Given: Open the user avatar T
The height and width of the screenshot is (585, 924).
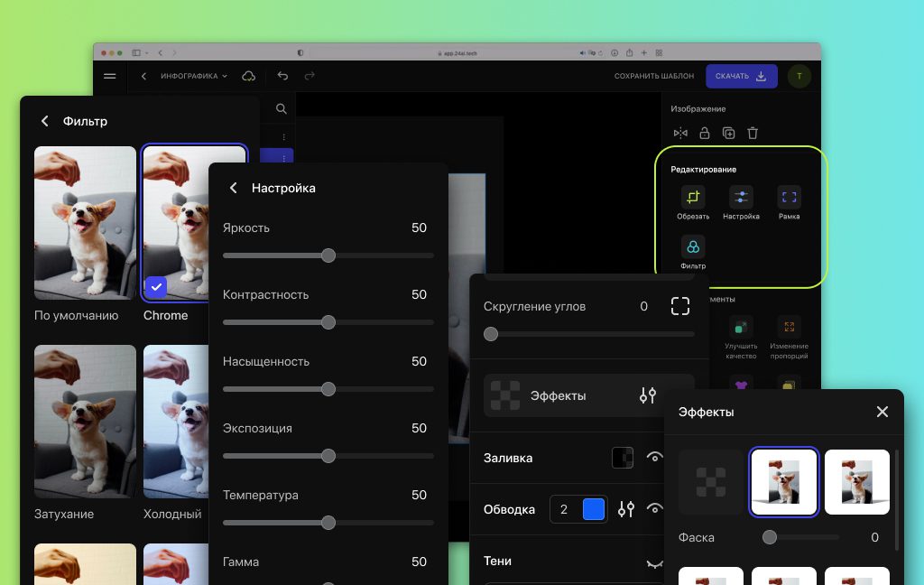Looking at the screenshot, I should coord(799,76).
